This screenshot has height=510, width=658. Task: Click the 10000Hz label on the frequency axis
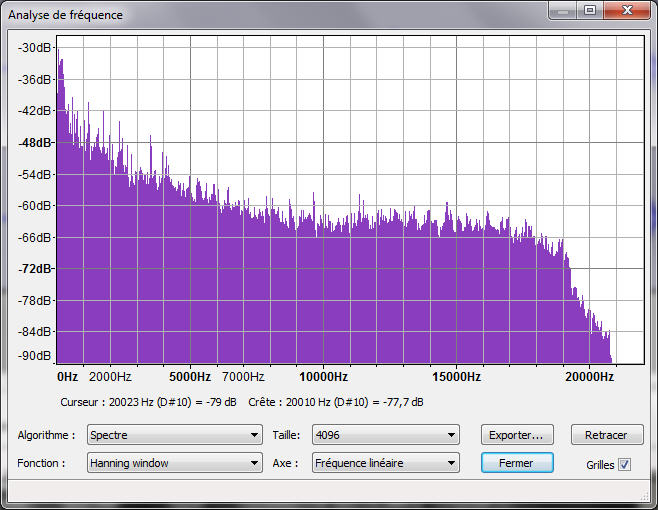323,377
